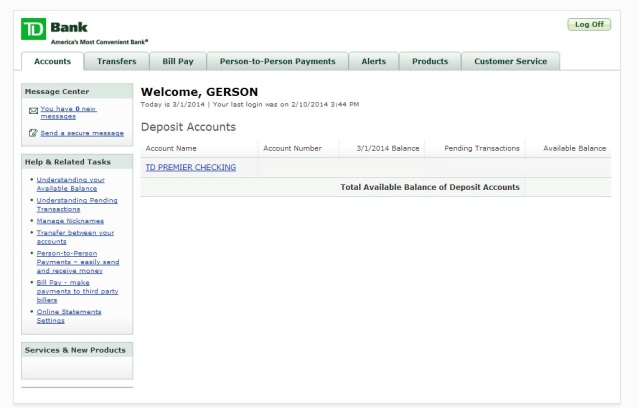The image size is (638, 408).
Task: Open Person-to-Person Payments help link in sidebar
Action: pyautogui.click(x=78, y=262)
